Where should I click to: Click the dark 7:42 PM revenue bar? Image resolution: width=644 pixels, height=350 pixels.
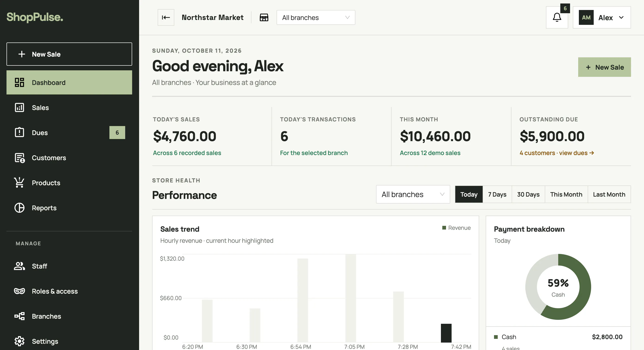point(446,333)
